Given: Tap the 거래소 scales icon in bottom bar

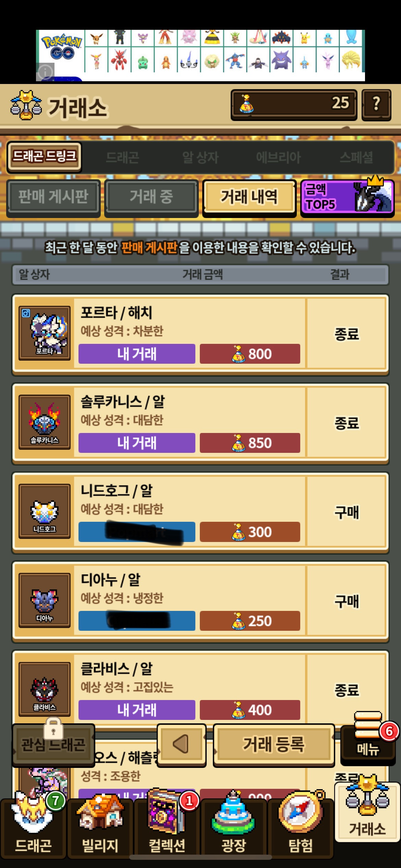Looking at the screenshot, I should coord(367,811).
